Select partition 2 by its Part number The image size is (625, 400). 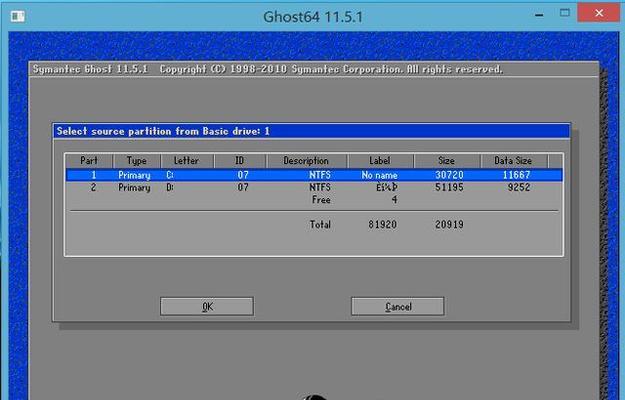tap(93, 187)
